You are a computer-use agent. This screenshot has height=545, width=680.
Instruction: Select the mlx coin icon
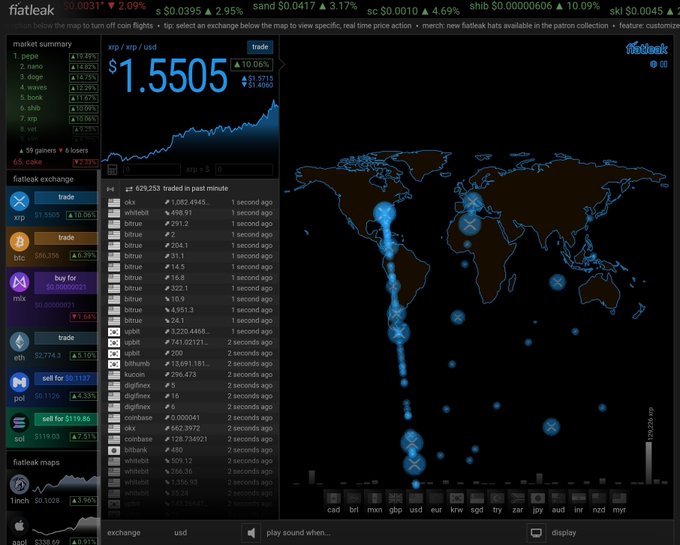coord(20,282)
